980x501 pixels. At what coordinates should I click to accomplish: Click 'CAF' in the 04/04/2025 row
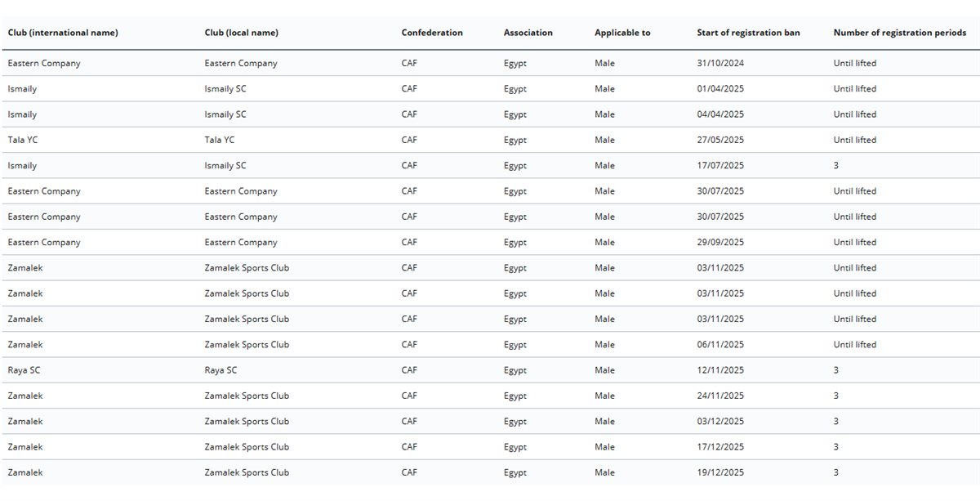pyautogui.click(x=409, y=114)
